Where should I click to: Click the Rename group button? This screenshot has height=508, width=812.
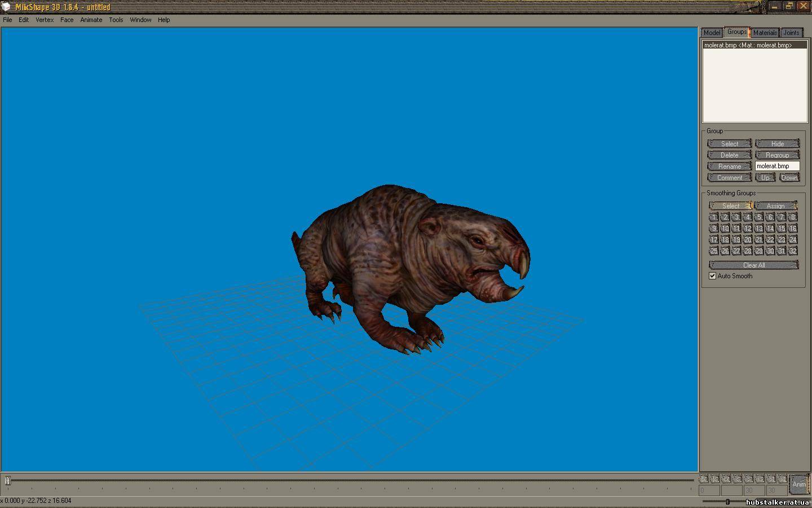coord(730,166)
